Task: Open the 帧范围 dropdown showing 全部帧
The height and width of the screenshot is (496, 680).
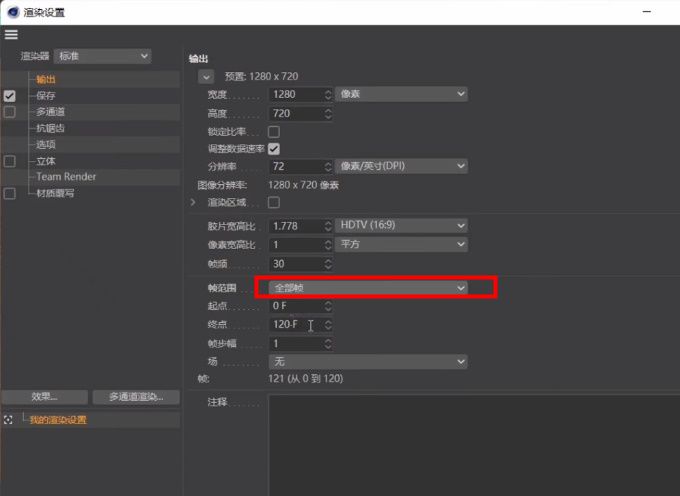Action: pyautogui.click(x=369, y=288)
